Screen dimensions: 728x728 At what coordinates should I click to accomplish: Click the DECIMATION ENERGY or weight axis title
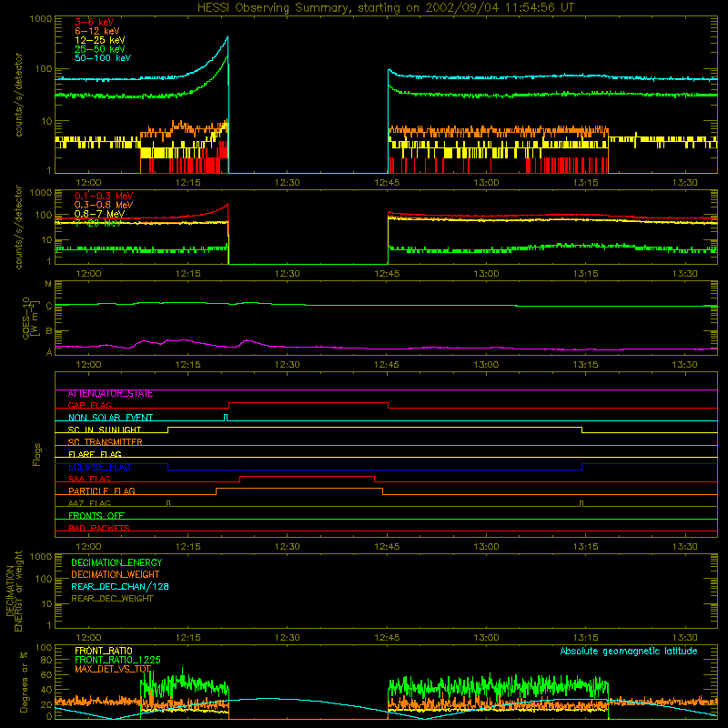pyautogui.click(x=14, y=591)
